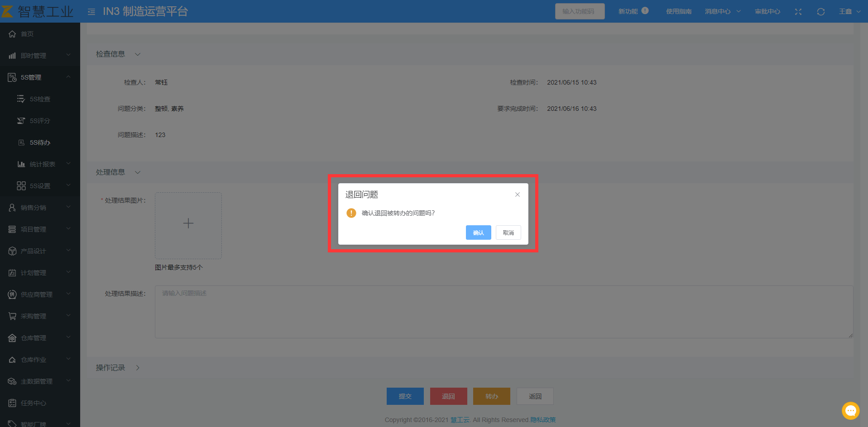Image resolution: width=868 pixels, height=427 pixels.
Task: Expand the 操作记录 section arrow
Action: pyautogui.click(x=138, y=368)
